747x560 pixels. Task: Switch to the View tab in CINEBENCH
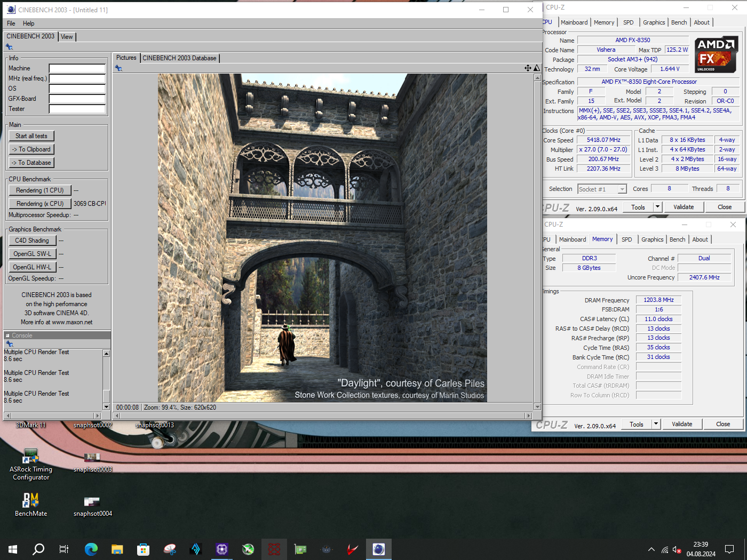pyautogui.click(x=67, y=37)
